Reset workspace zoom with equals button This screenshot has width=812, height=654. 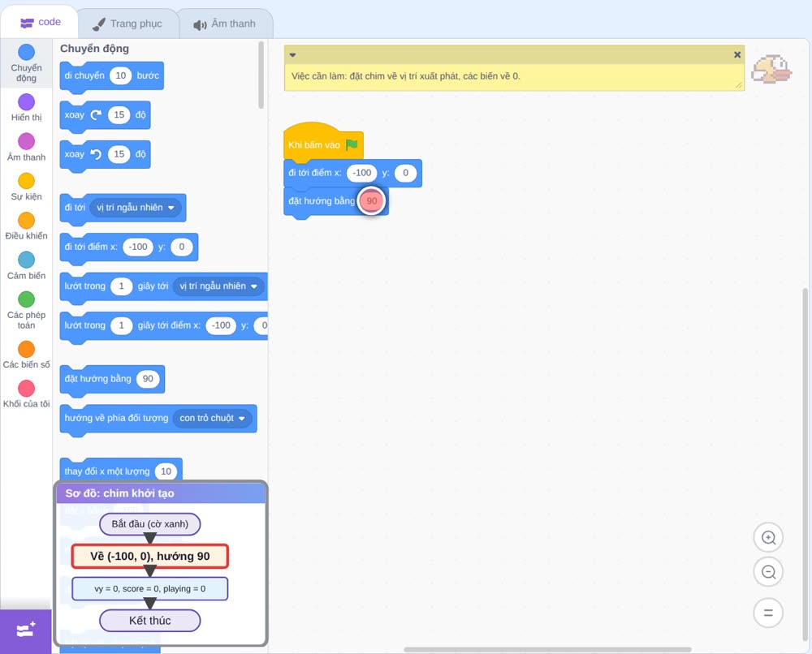click(x=768, y=613)
